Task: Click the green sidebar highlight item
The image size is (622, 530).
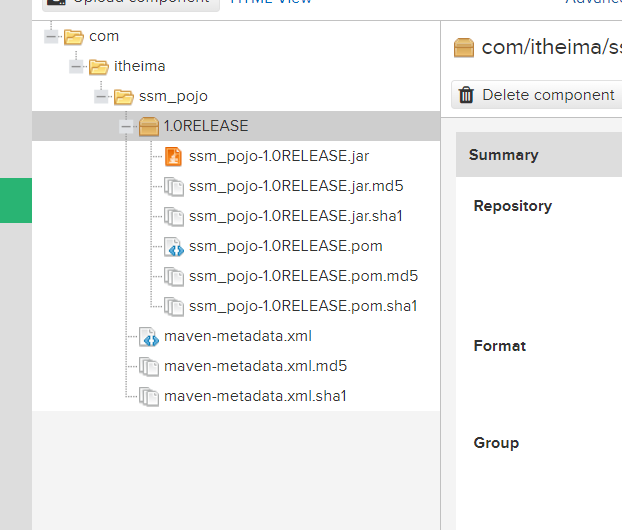Action: pyautogui.click(x=16, y=200)
